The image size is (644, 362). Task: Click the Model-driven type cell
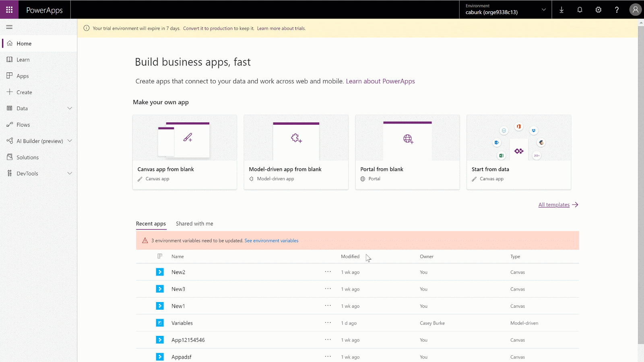pyautogui.click(x=524, y=323)
